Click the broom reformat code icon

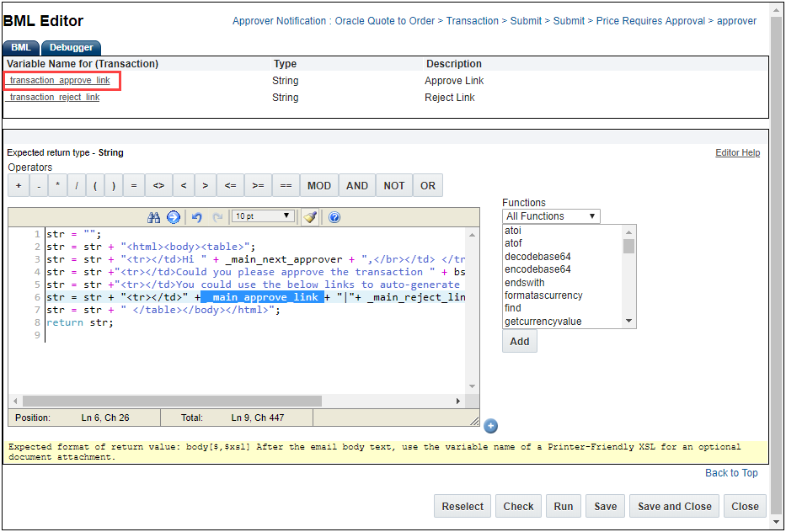(310, 217)
